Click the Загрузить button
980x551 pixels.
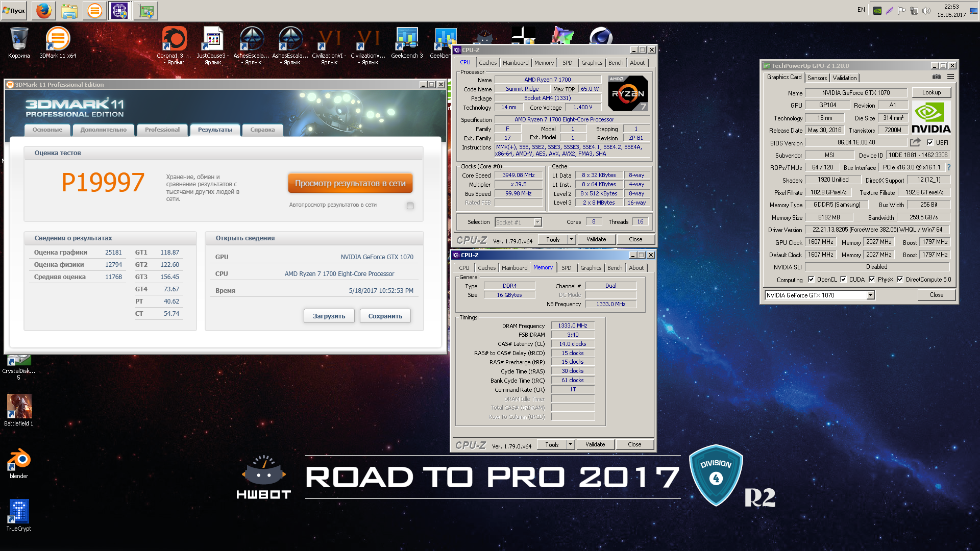tap(329, 316)
